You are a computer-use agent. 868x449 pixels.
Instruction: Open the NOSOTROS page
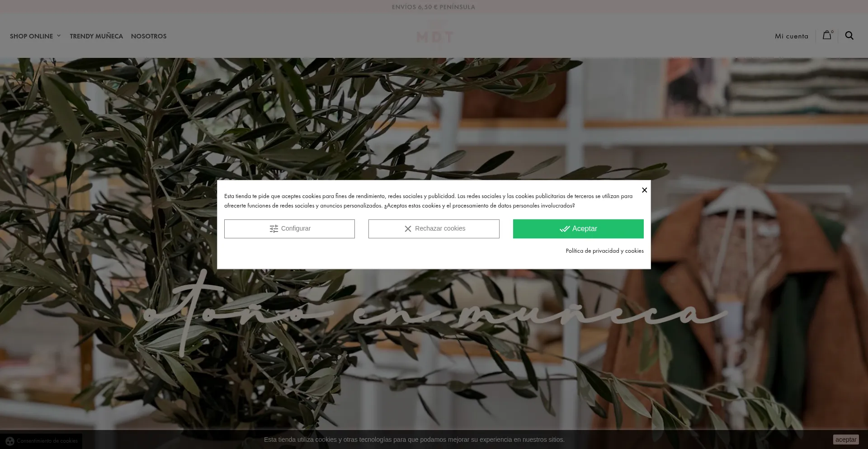point(149,36)
